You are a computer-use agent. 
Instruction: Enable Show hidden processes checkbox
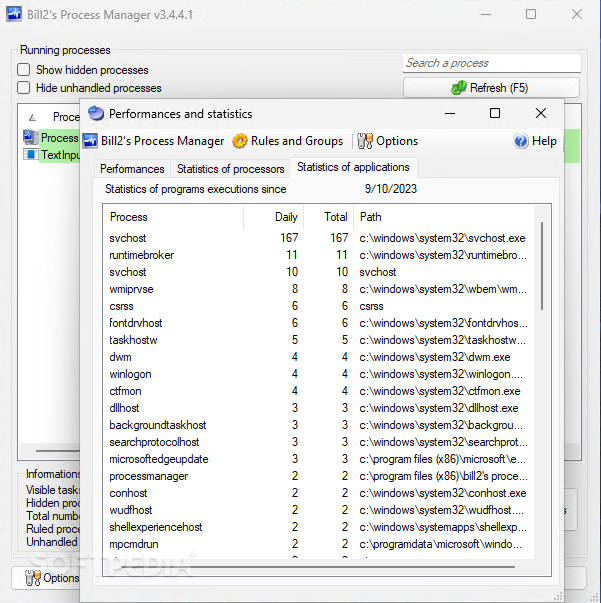coord(23,70)
